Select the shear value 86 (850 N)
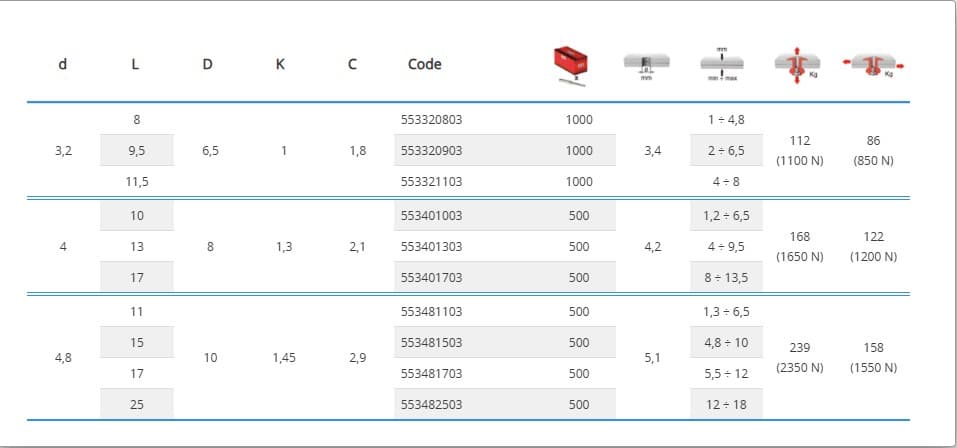This screenshot has width=957, height=448. 873,151
